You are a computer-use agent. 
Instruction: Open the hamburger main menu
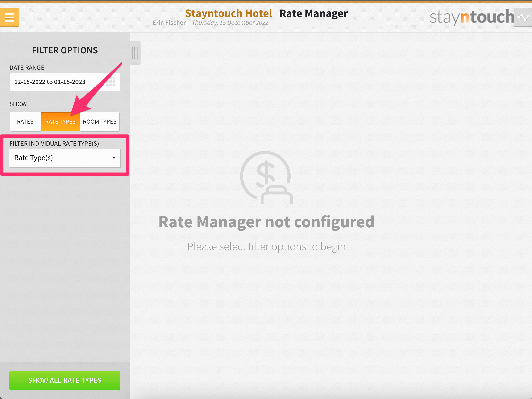point(9,17)
